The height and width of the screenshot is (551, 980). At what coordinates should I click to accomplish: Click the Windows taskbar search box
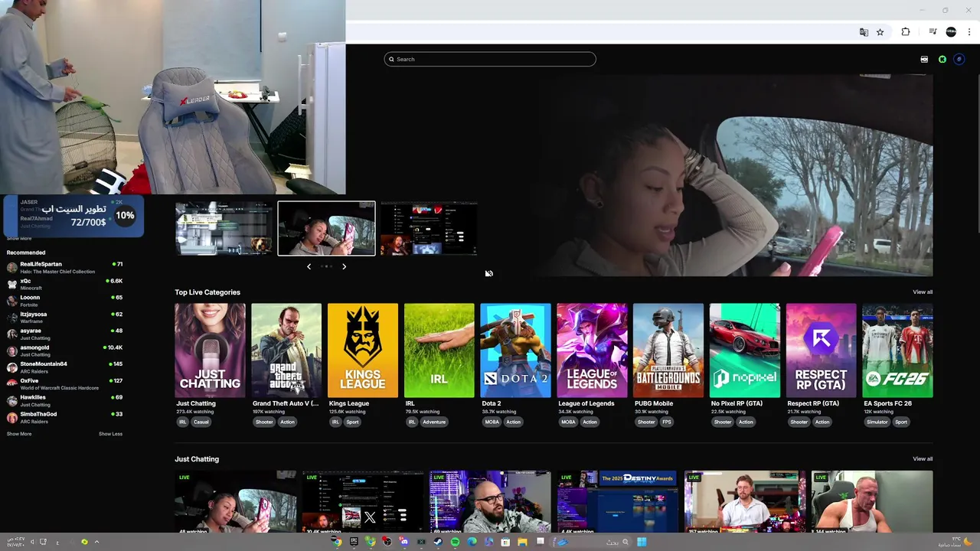click(591, 542)
